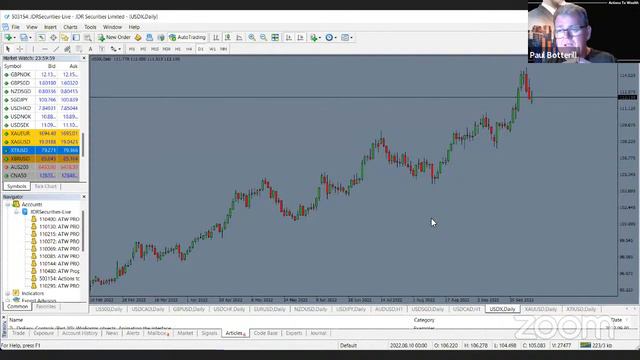Switch to the XAUUSD,Daily chart tab
The height and width of the screenshot is (360, 640).
point(541,309)
